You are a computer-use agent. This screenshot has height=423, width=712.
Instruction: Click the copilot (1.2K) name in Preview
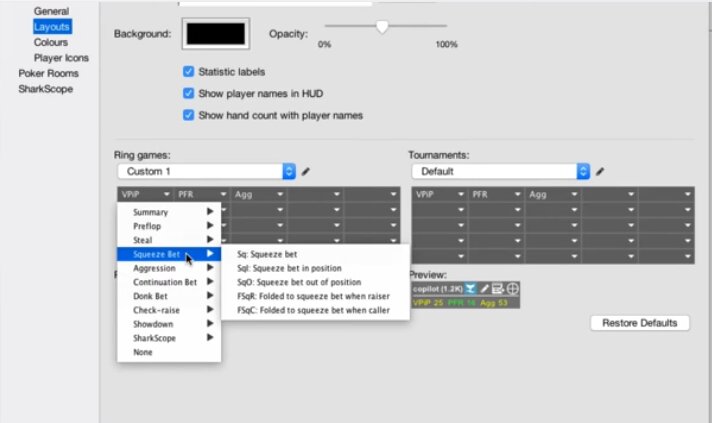pos(438,289)
